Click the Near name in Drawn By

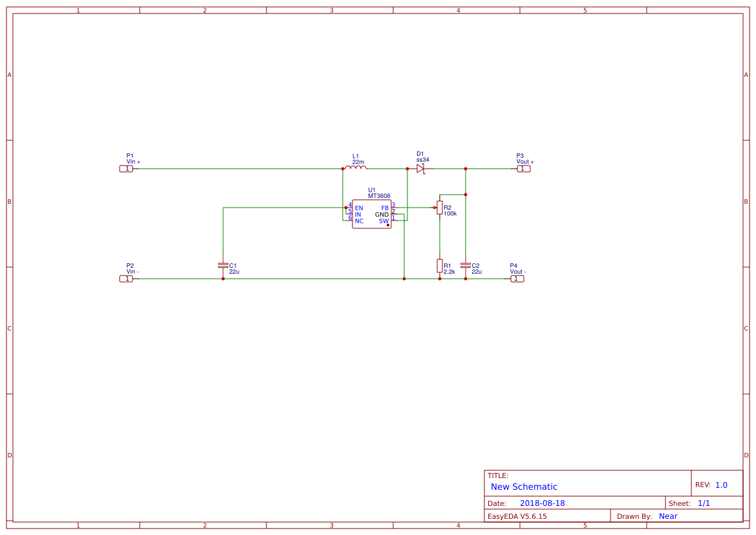pyautogui.click(x=669, y=516)
